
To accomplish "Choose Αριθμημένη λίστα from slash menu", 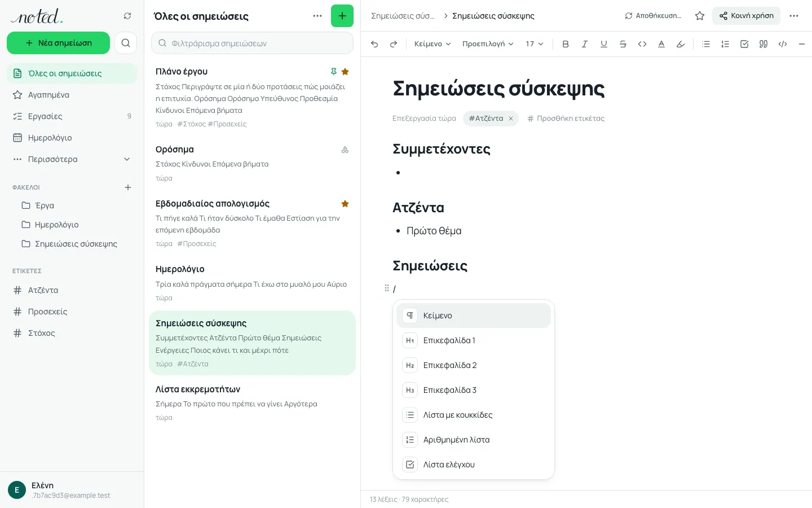I will [474, 440].
